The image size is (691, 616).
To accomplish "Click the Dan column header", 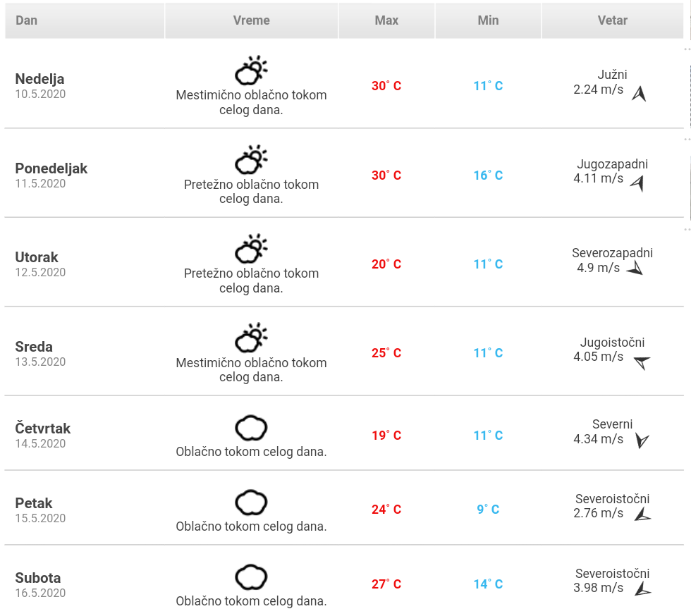I will [27, 20].
